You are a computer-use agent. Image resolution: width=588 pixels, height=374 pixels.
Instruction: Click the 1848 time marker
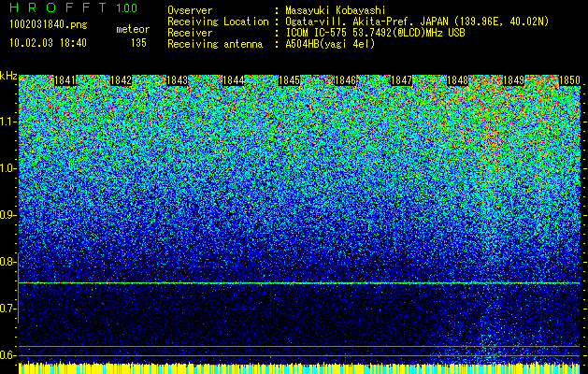457,80
